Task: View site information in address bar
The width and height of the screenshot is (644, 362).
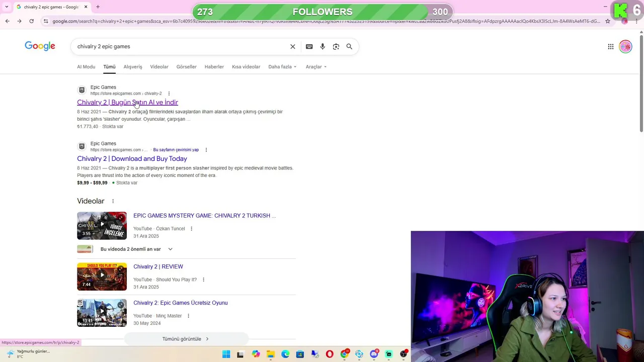Action: point(46,21)
